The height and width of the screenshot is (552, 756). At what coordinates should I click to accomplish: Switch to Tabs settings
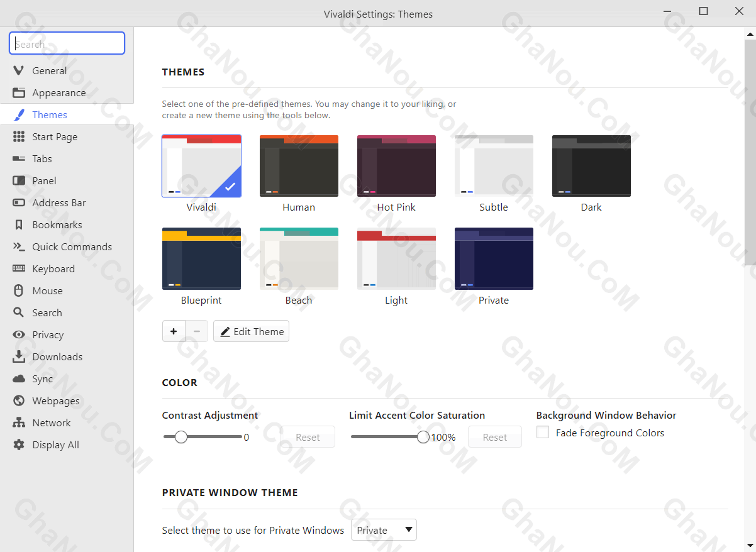point(42,158)
